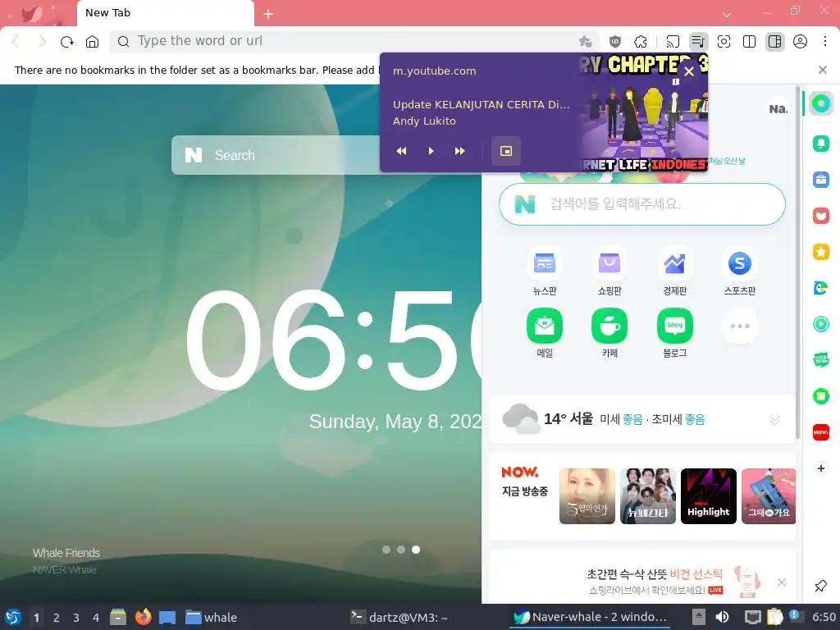Open the 그때 가요 broadcast thumbnail

point(769,496)
